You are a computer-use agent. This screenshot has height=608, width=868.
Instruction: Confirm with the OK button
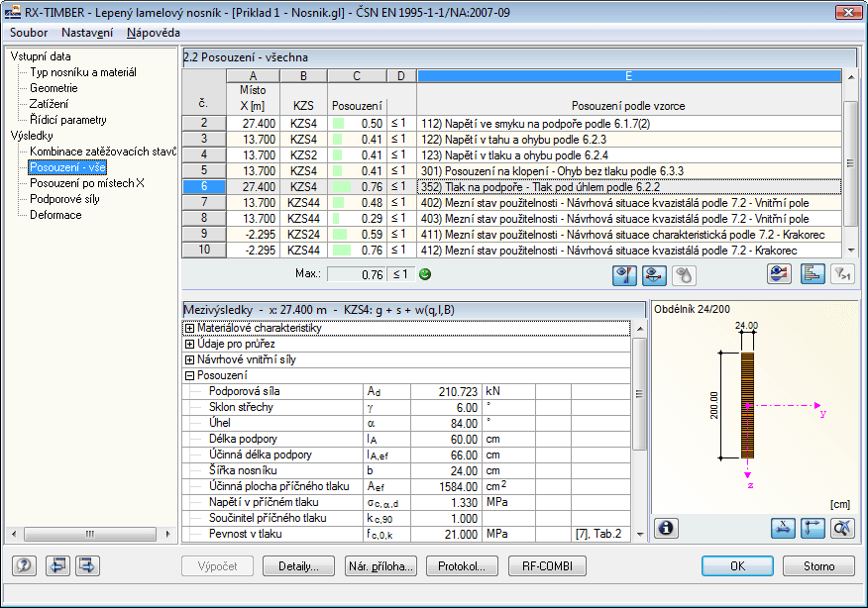737,566
